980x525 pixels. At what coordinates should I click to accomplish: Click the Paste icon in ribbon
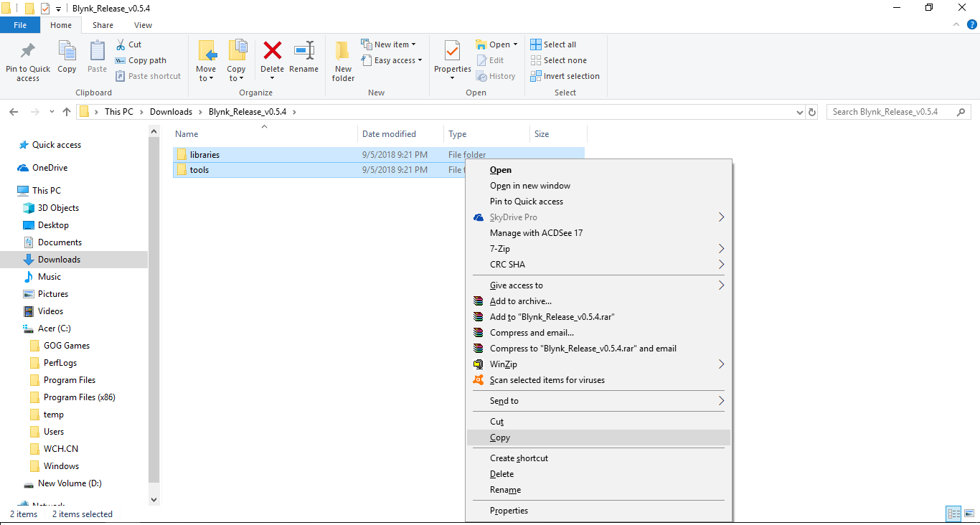[x=97, y=57]
